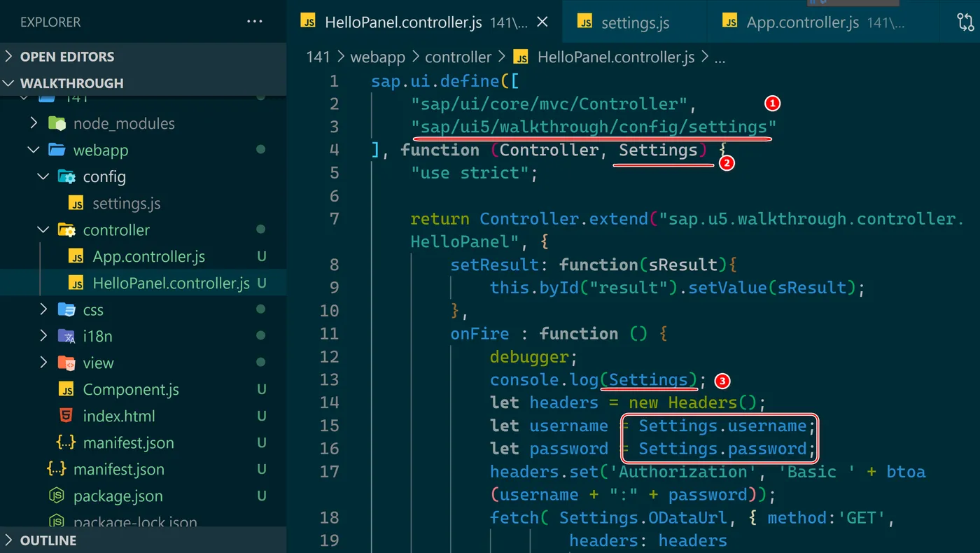Screen dimensions: 980x553
Task: Click the i18n folder translate icon
Action: pyautogui.click(x=66, y=337)
